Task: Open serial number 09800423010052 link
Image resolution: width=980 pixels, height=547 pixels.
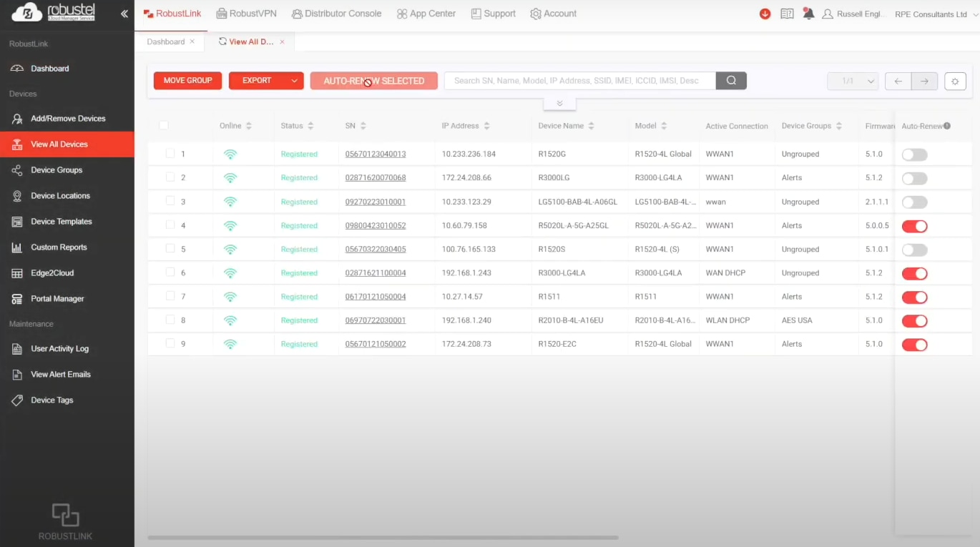Action: tap(376, 225)
